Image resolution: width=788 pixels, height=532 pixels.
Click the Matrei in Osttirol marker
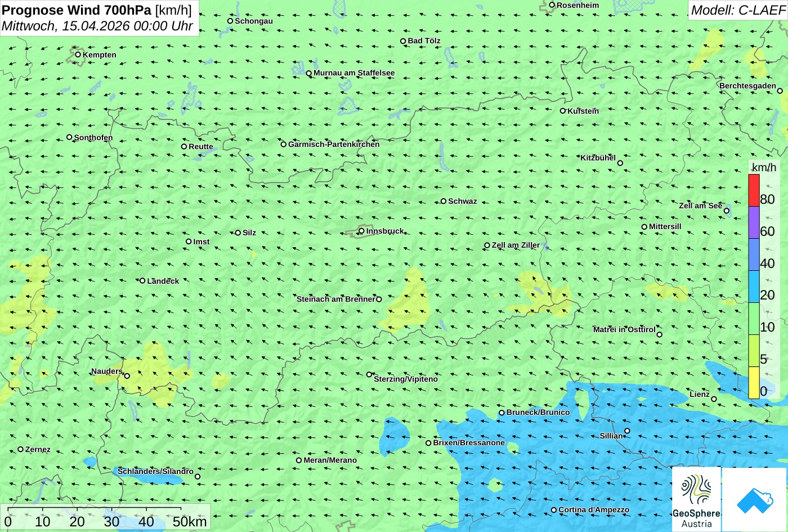659,334
